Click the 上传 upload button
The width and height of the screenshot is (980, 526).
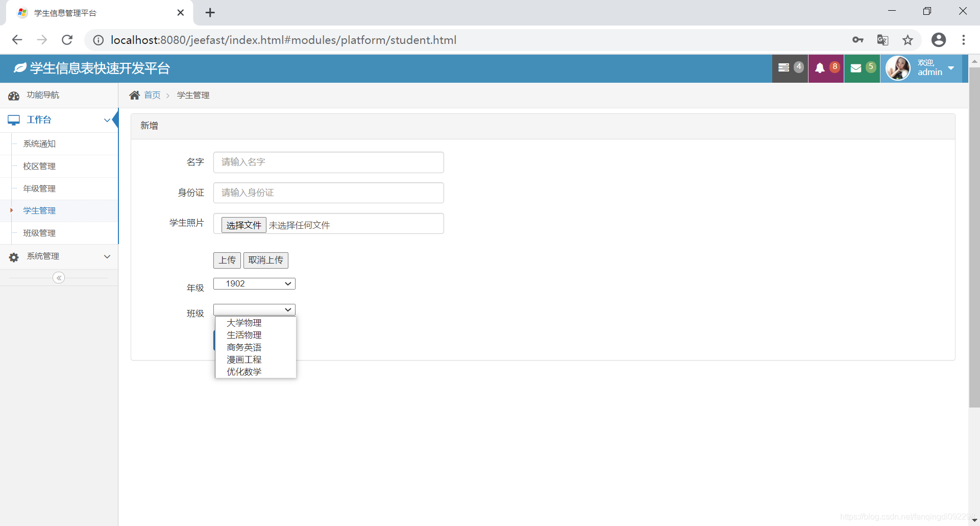(227, 260)
